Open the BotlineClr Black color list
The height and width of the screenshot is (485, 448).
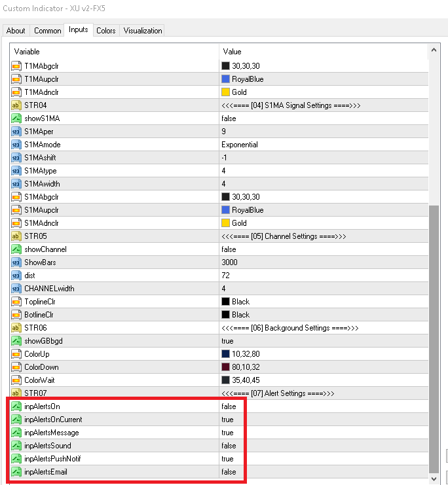coord(324,315)
